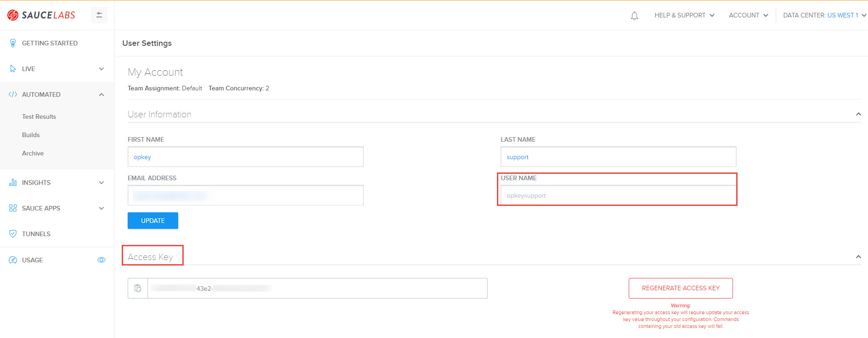Click the Access Key section heading
Viewport: 868px width, 338px height.
click(150, 257)
